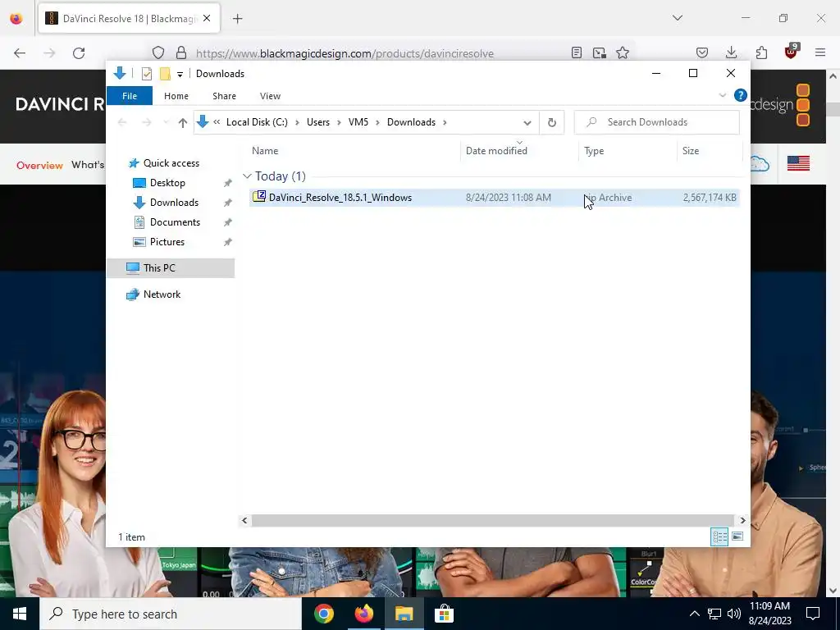Screen dimensions: 840x630
Task: Select Local Disk (C:) in address path
Action: 257,122
